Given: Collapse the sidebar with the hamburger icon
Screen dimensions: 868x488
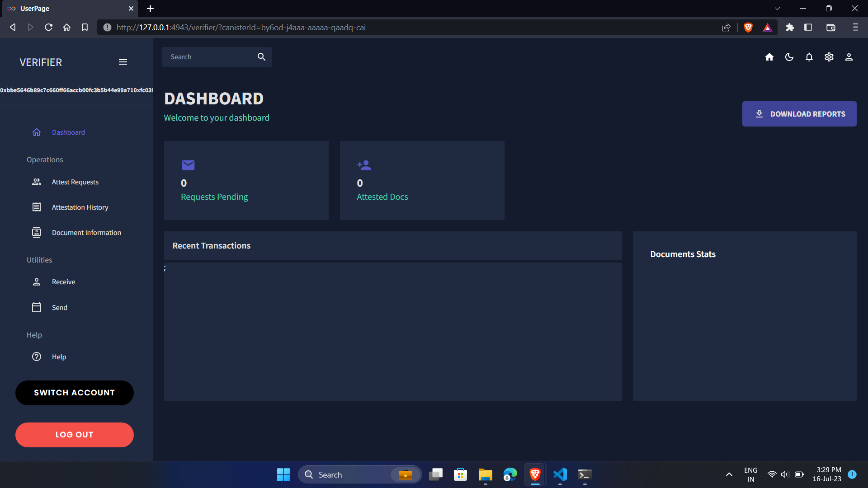Looking at the screenshot, I should click(123, 62).
